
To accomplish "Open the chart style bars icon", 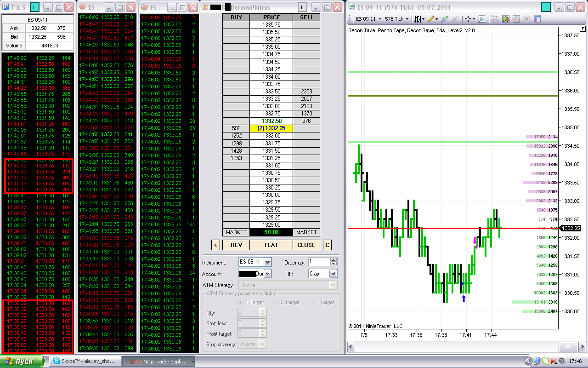I will pyautogui.click(x=418, y=19).
